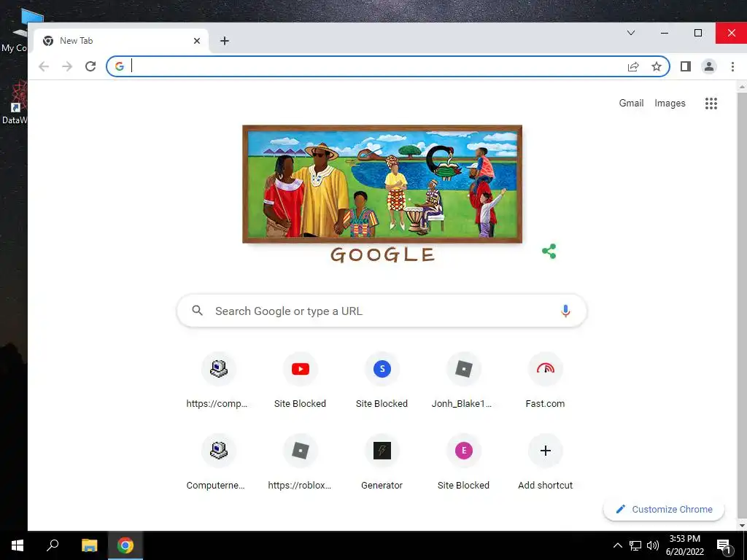747x560 pixels.
Task: Open the Generator shortcut
Action: (x=382, y=463)
